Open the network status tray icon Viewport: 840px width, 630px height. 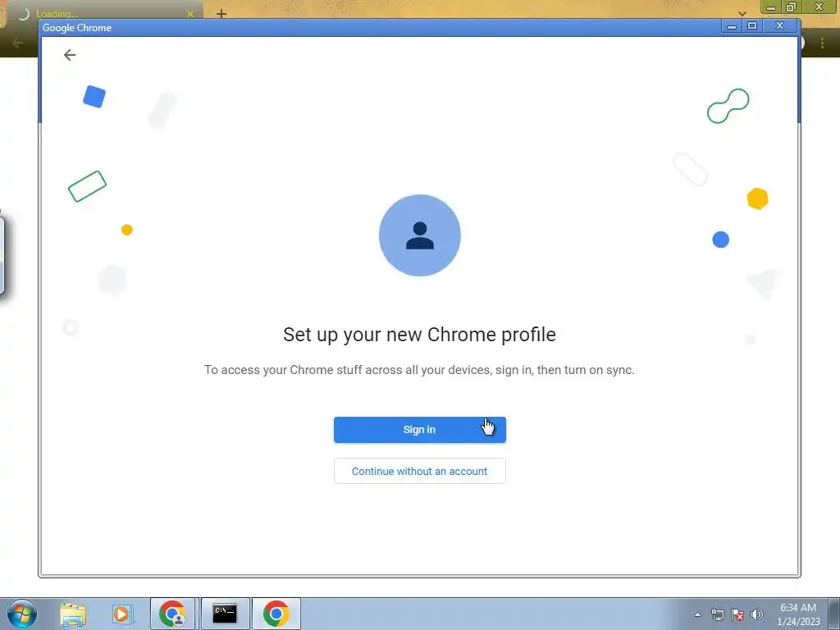(717, 614)
